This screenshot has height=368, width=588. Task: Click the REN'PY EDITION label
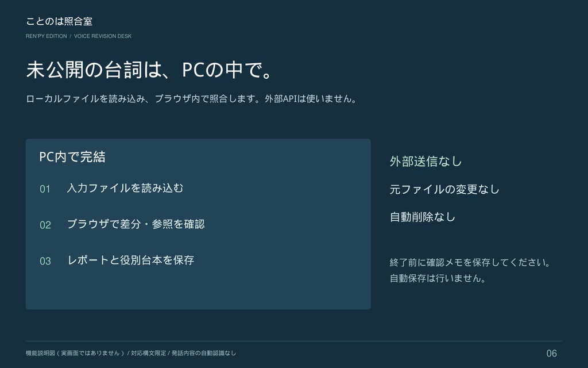(x=46, y=36)
